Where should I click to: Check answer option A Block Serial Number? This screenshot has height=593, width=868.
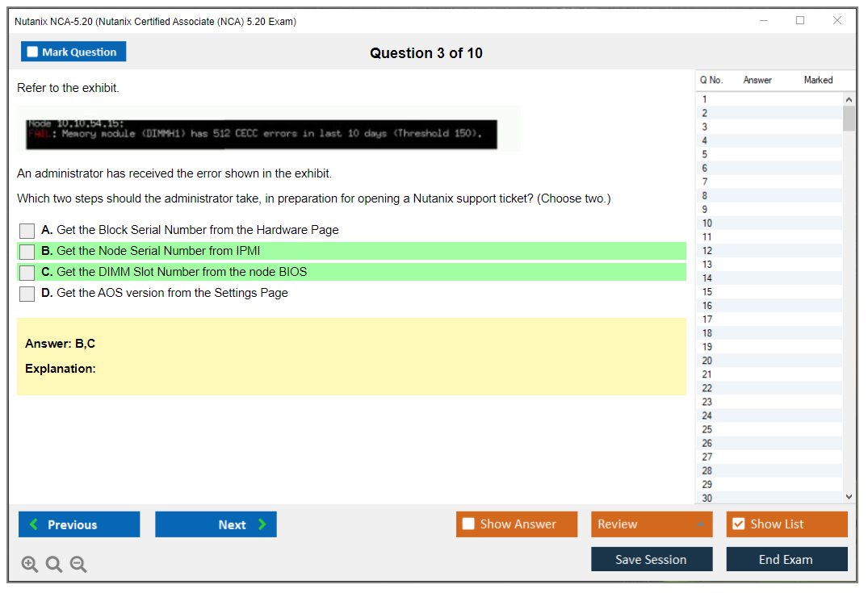27,231
